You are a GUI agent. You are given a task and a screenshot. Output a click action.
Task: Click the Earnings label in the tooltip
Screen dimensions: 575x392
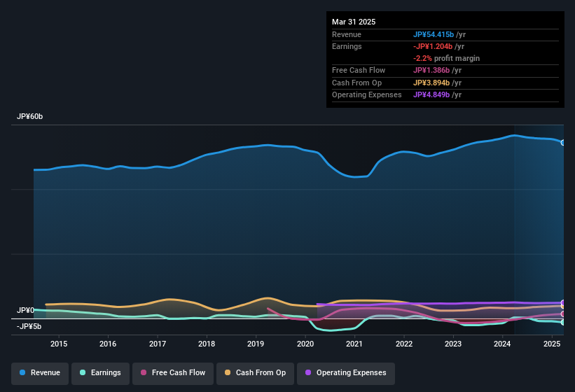(x=347, y=46)
